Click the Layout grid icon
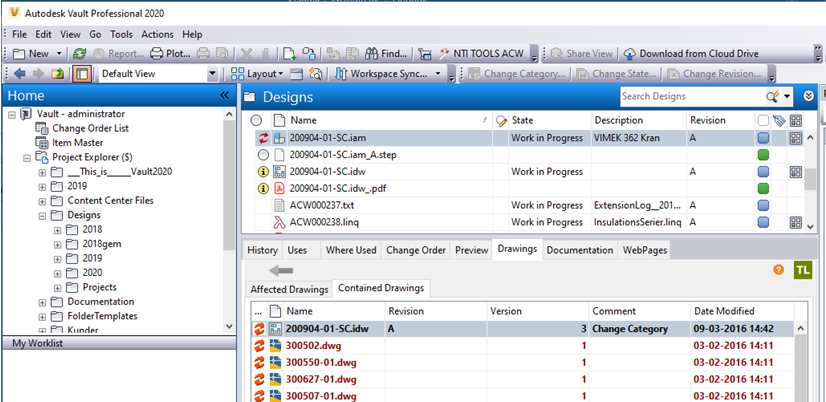The width and height of the screenshot is (826, 402). point(238,74)
